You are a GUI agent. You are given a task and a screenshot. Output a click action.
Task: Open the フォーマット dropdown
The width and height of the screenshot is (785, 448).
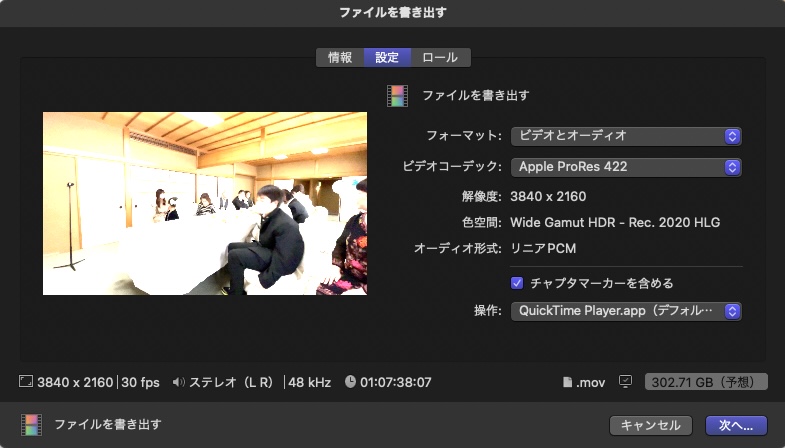click(x=626, y=135)
